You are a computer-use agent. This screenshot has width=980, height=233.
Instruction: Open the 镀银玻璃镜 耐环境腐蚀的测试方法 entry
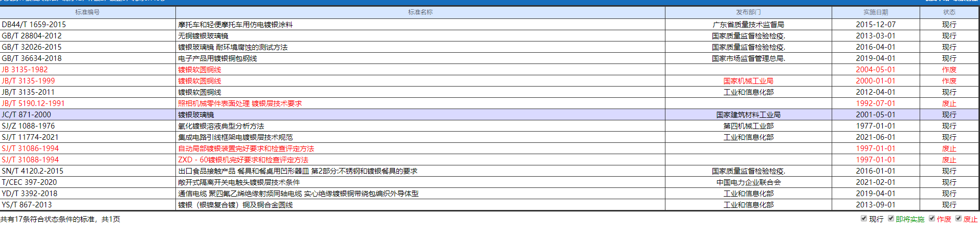[233, 47]
